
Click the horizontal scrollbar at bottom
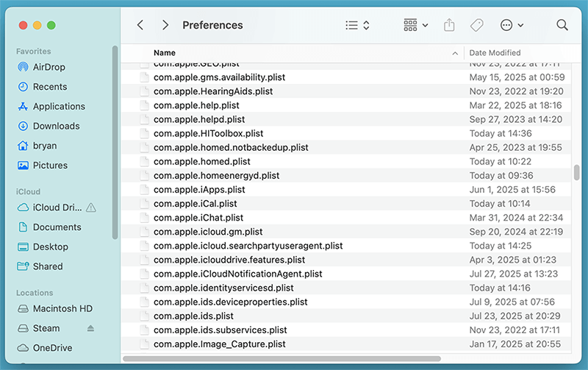282,359
